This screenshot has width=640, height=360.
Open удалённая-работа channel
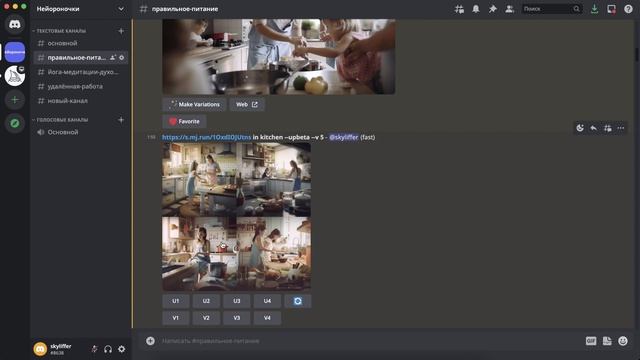(80, 86)
